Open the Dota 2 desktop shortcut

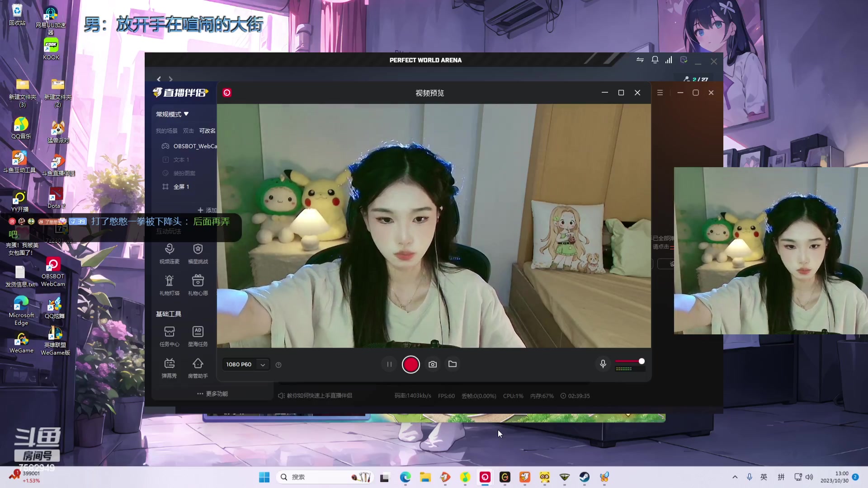click(x=57, y=198)
